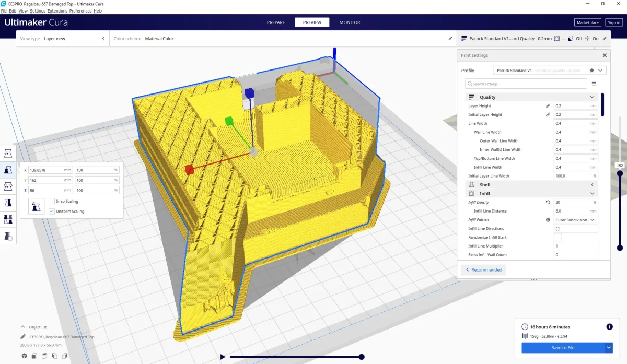Switch to left side view camera icon
627x364 pixels.
pos(54,356)
